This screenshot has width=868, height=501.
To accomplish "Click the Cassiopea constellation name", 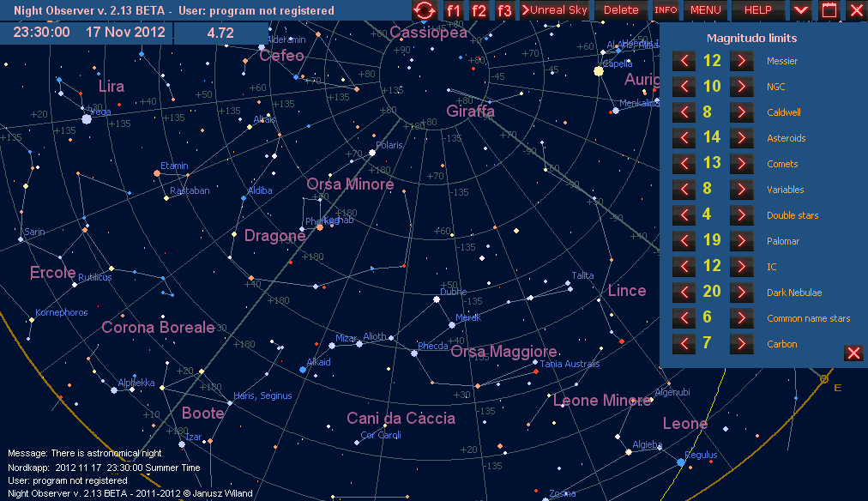I will click(x=429, y=33).
